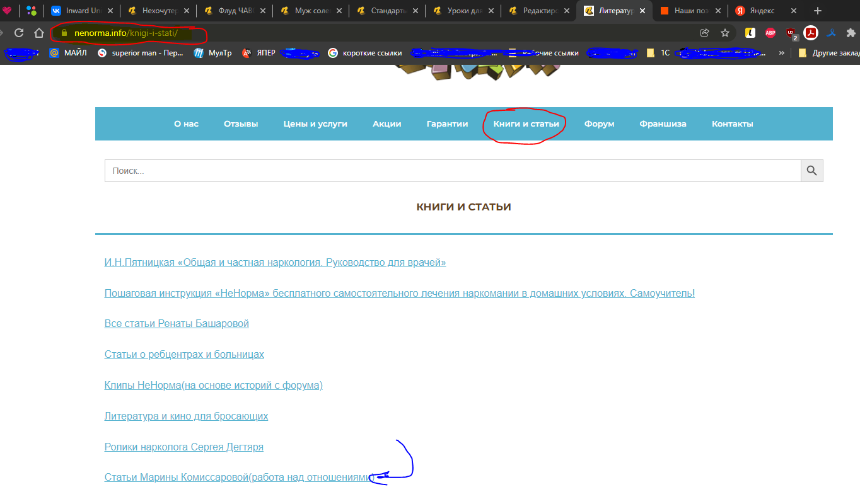Image resolution: width=860 pixels, height=504 pixels.
Task: Open a new browser tab
Action: (x=818, y=11)
